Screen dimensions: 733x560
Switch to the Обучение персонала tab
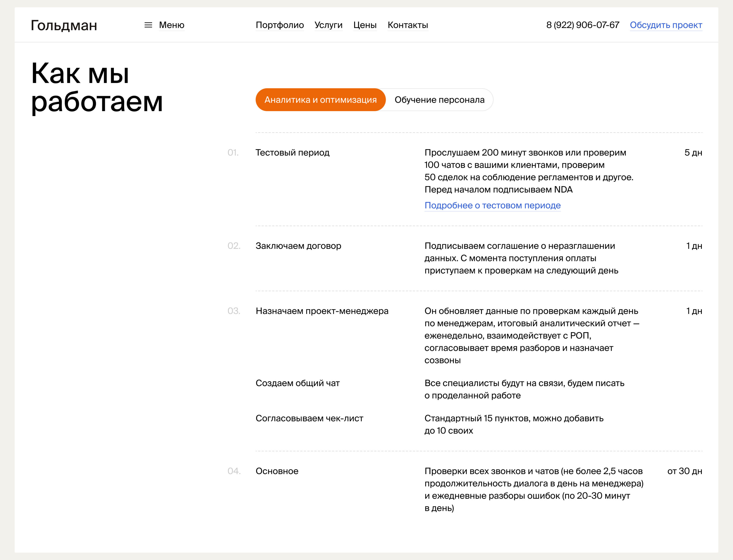(439, 100)
